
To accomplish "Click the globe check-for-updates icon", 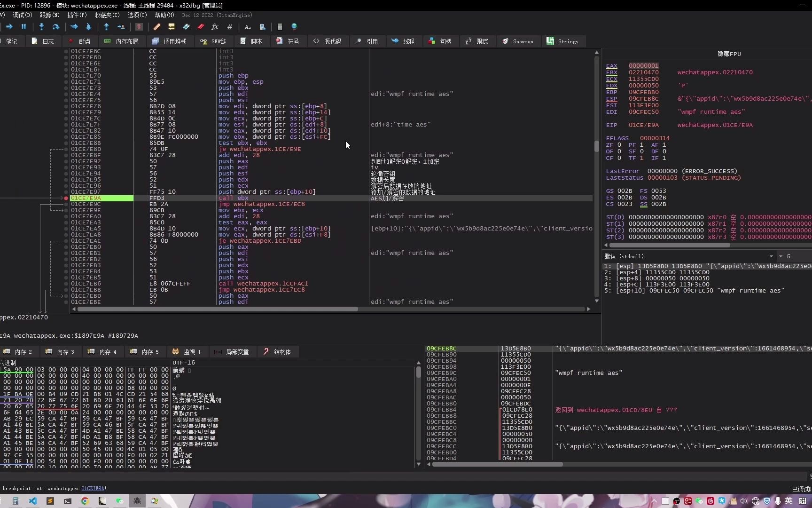I will (x=294, y=27).
